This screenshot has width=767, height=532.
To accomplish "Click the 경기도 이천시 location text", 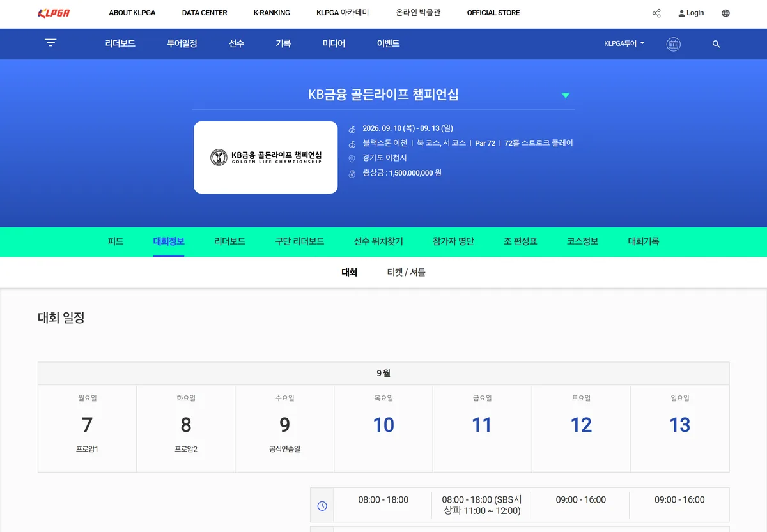I will click(385, 158).
